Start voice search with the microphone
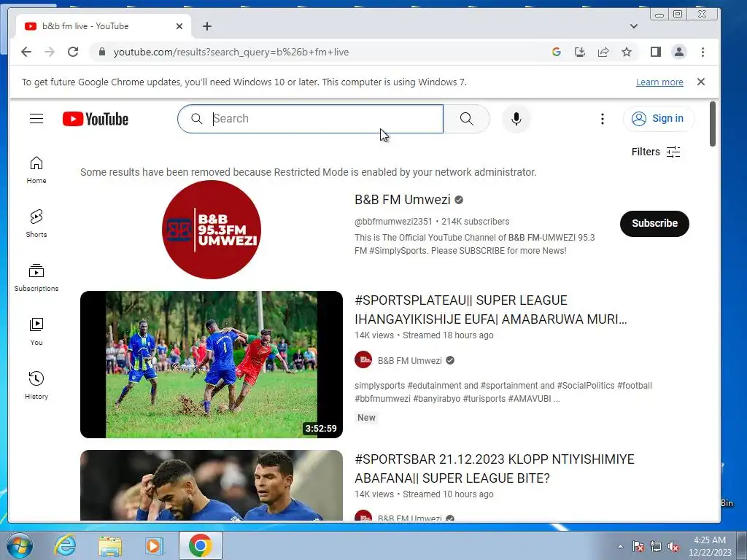The width and height of the screenshot is (747, 560). [516, 119]
